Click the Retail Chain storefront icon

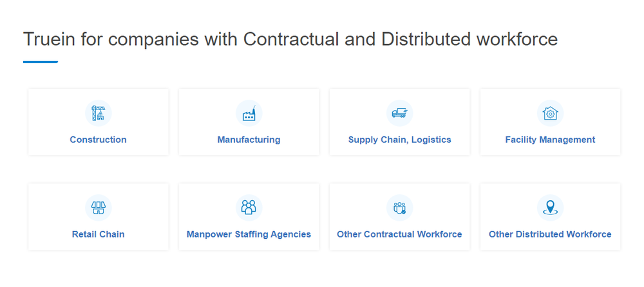(x=98, y=208)
